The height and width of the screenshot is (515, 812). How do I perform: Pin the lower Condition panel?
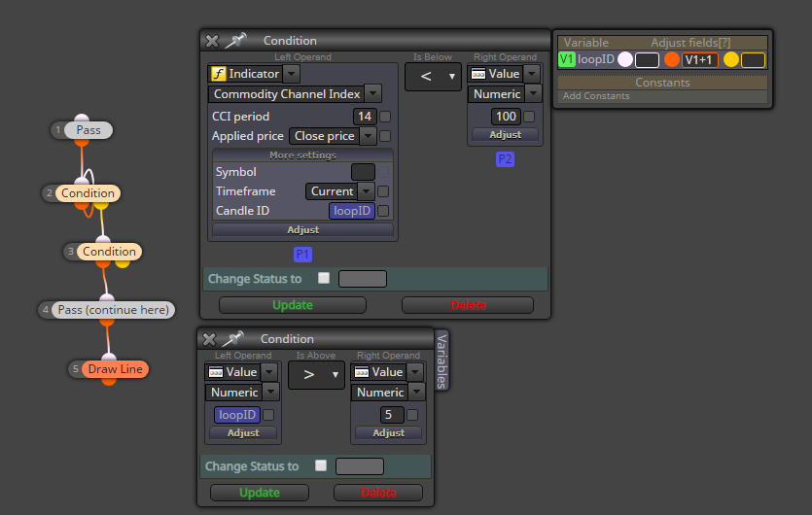pos(232,339)
